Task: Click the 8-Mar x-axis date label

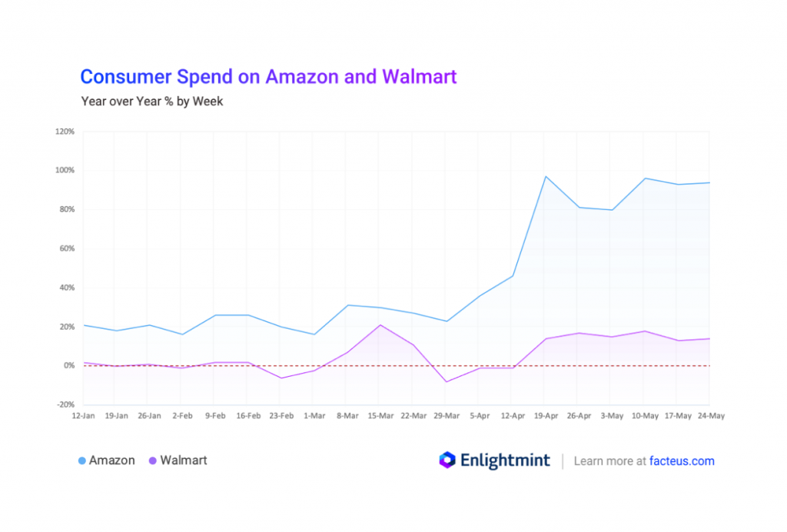Action: tap(347, 415)
